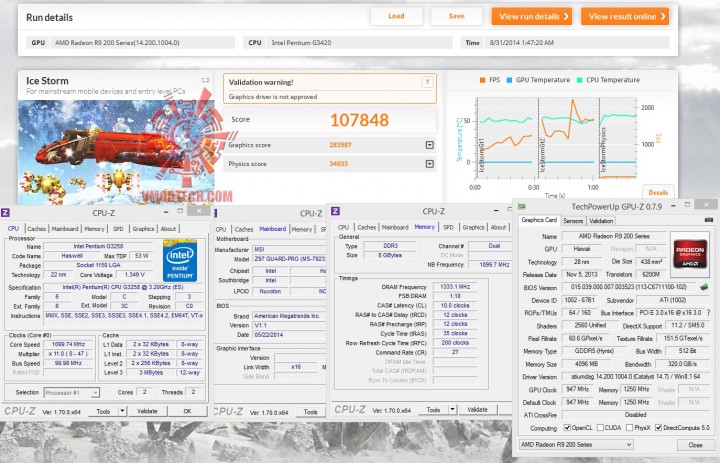Click the 10.0 clocks CAS Latency value
Image resolution: width=720 pixels, height=463 pixels.
coord(455,305)
